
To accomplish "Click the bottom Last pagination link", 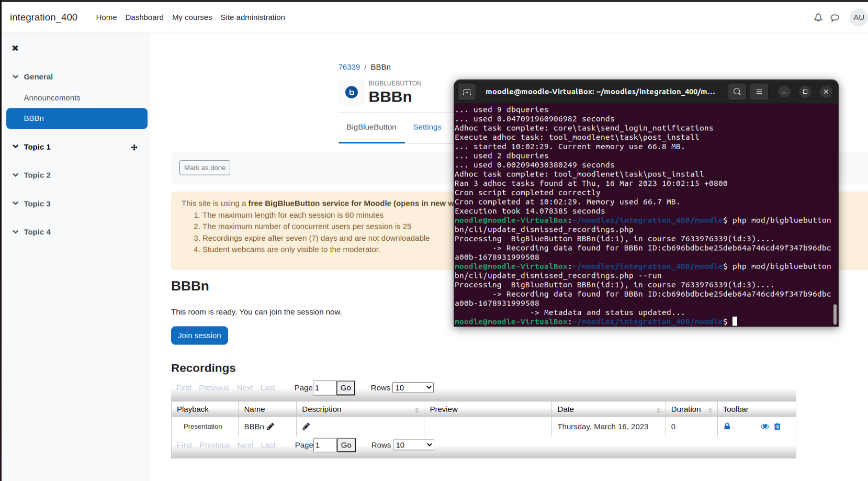I will (x=268, y=445).
